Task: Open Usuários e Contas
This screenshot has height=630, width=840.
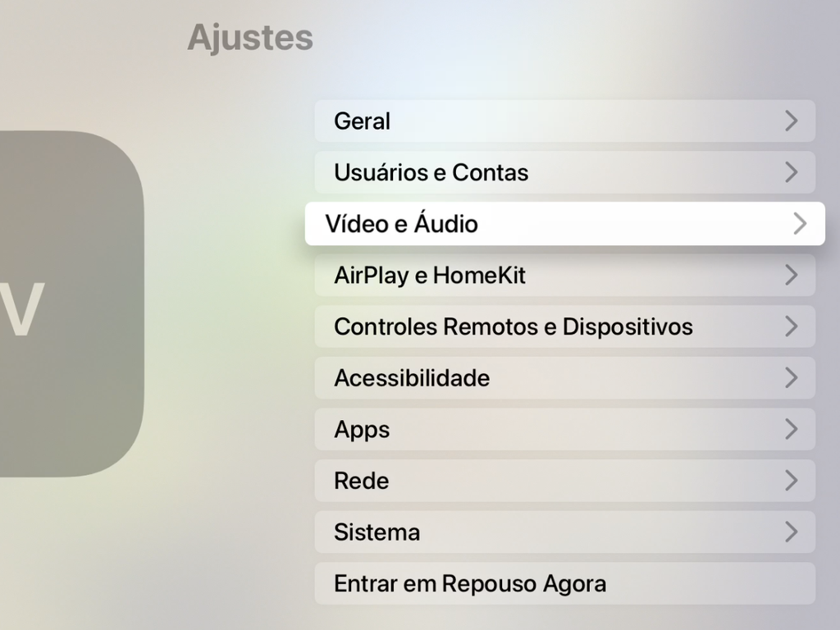Action: (x=564, y=172)
